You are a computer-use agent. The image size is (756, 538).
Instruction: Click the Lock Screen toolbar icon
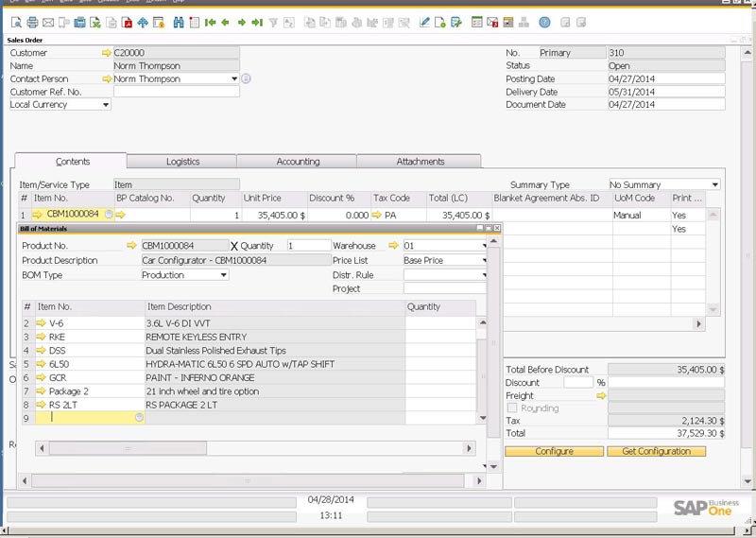point(159,22)
